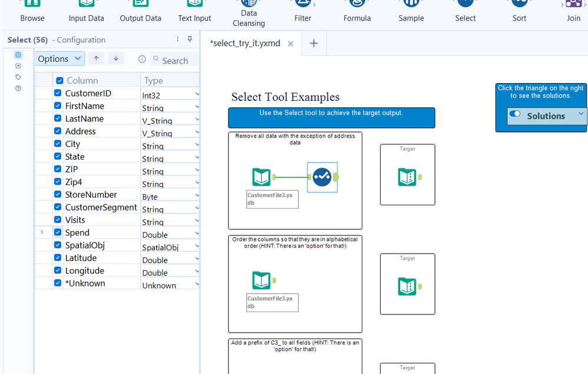Uncheck the CustomerSegment field
Image resolution: width=588 pixels, height=374 pixels.
click(58, 207)
